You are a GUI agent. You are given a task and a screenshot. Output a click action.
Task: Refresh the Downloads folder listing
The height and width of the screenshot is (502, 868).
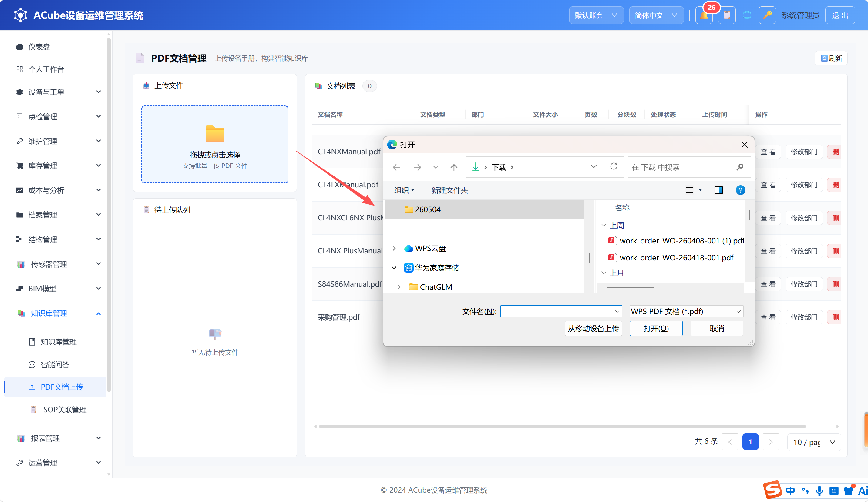pyautogui.click(x=614, y=167)
